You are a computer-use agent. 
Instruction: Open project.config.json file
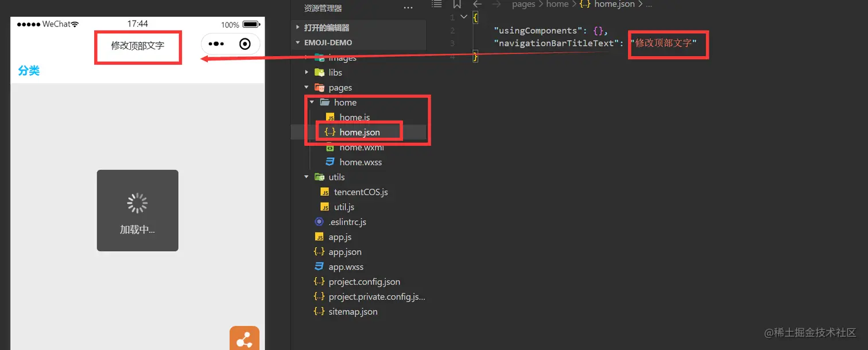pos(365,281)
